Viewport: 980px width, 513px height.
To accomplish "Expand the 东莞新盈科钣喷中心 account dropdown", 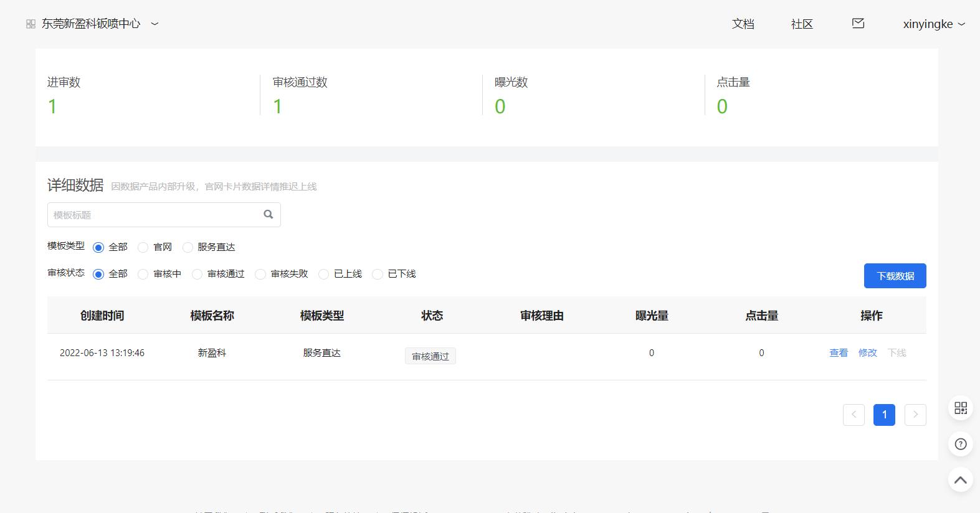I will tap(155, 24).
